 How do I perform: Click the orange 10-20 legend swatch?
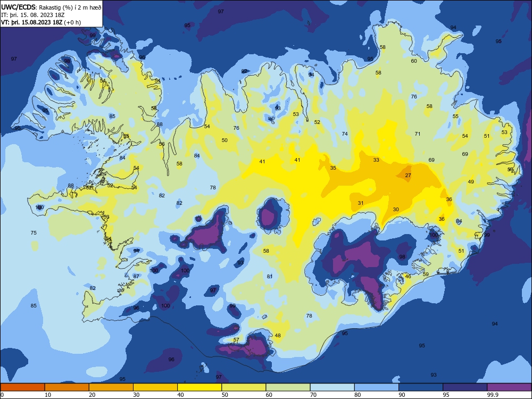(67, 387)
